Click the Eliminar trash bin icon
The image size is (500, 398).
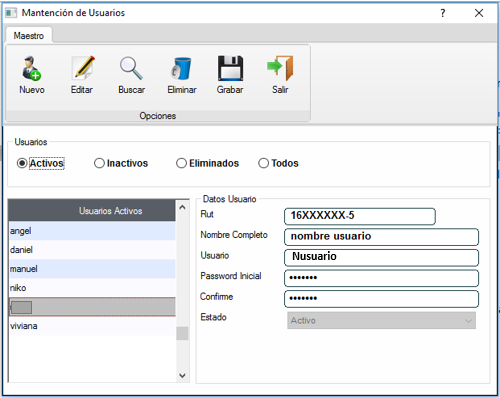click(x=181, y=68)
